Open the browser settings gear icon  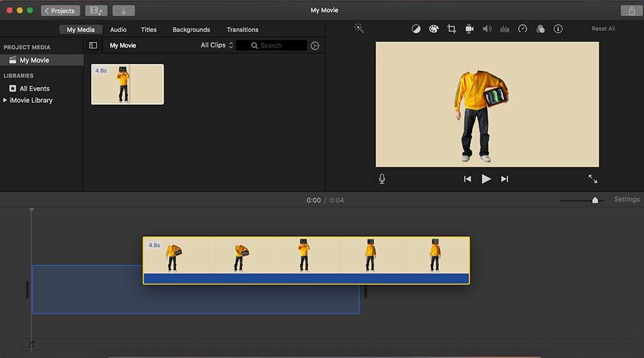(x=315, y=45)
